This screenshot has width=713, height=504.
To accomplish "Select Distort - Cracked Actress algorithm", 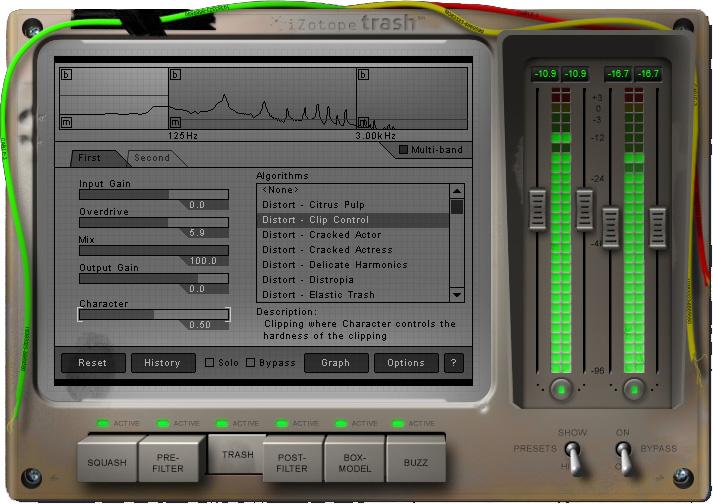I will click(x=354, y=250).
